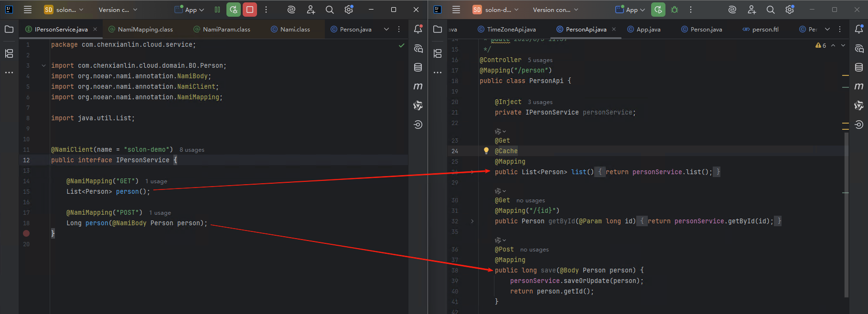Show Notifications panel in left window
This screenshot has width=868, height=314.
click(x=418, y=29)
